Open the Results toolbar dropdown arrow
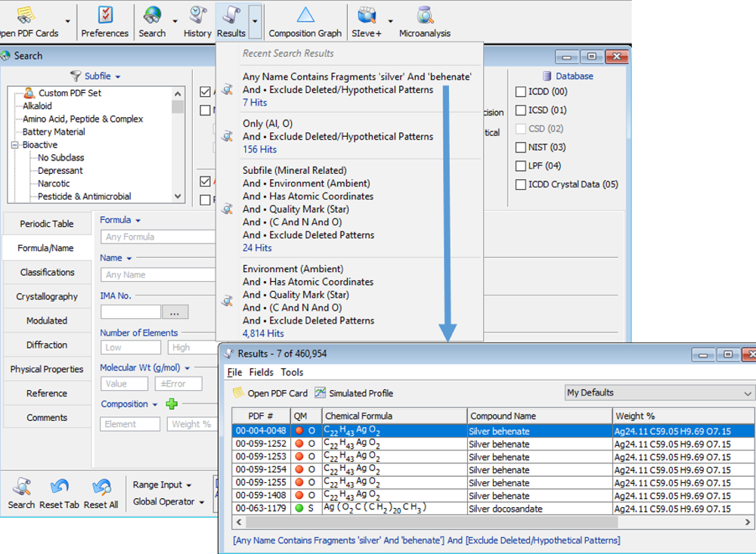 click(x=255, y=21)
